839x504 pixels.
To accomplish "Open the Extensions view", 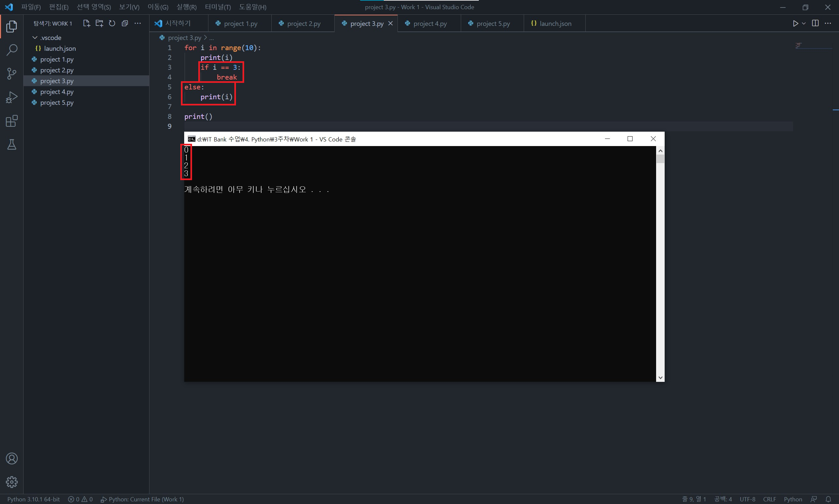I will pos(11,121).
